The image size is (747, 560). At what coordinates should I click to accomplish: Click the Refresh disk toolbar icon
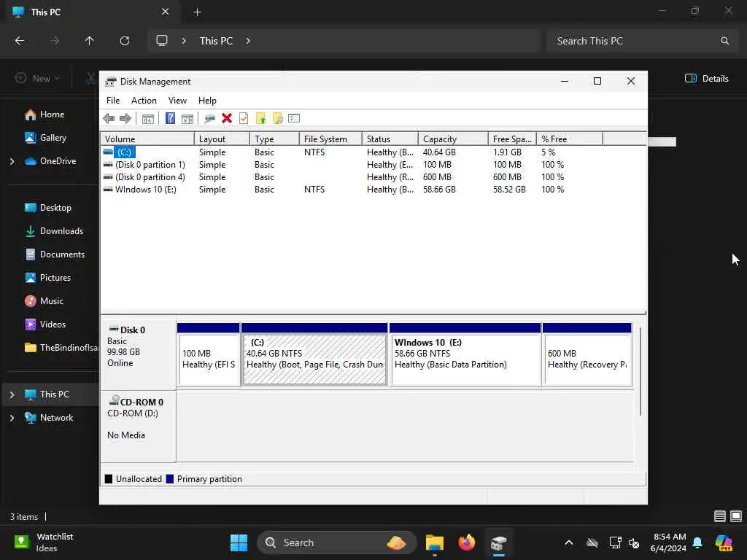pyautogui.click(x=209, y=119)
